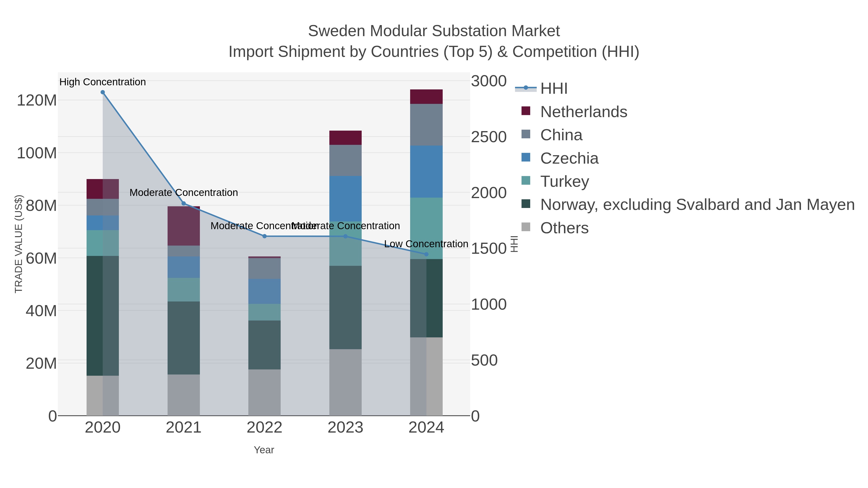Click the 1500 HHI axis tick label
The height and width of the screenshot is (488, 868).
coord(488,248)
